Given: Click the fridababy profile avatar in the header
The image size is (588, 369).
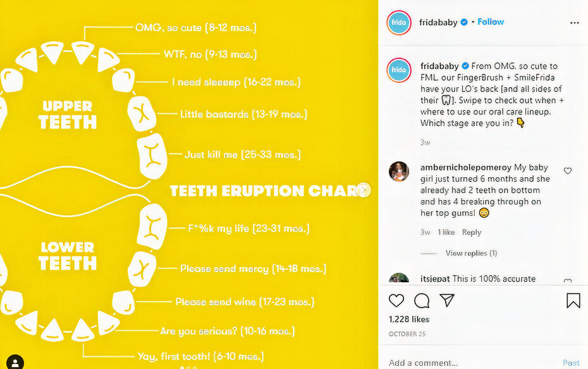Looking at the screenshot, I should pyautogui.click(x=399, y=22).
